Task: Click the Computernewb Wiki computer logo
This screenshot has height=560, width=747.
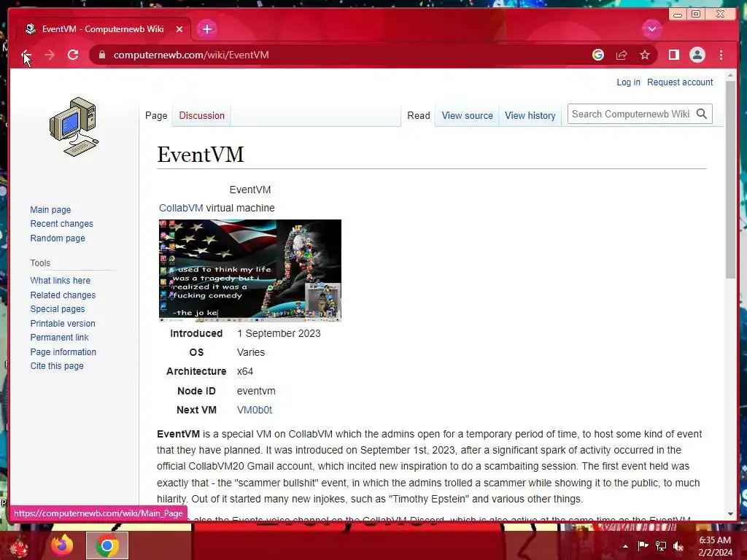Action: pyautogui.click(x=74, y=126)
